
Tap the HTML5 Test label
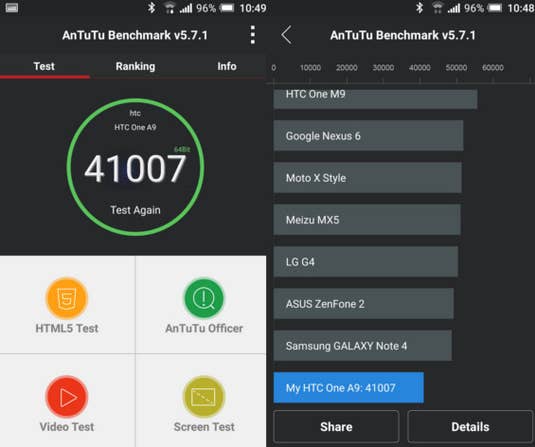coord(67,328)
